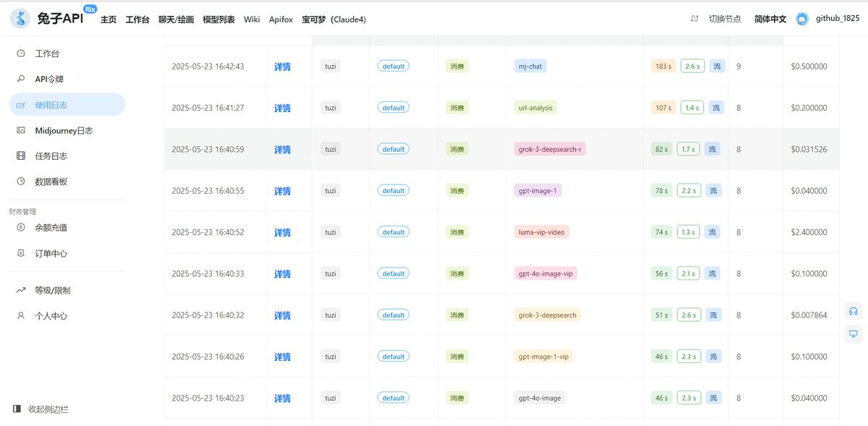Click the default group tag in url-analysis row

pyautogui.click(x=393, y=108)
